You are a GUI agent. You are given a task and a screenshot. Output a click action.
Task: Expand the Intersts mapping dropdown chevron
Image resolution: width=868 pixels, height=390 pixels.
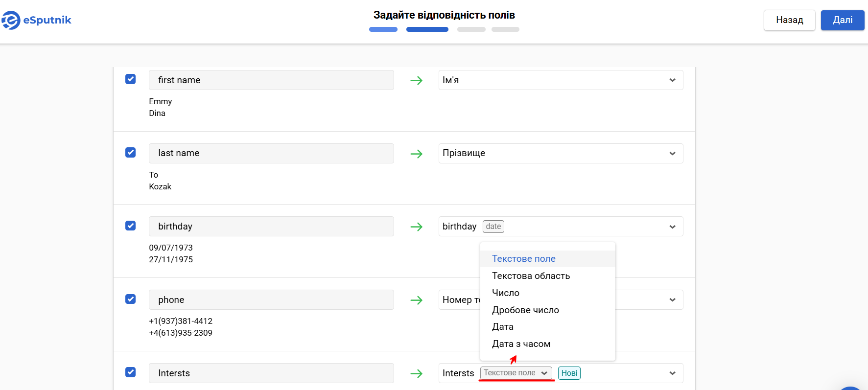point(673,373)
